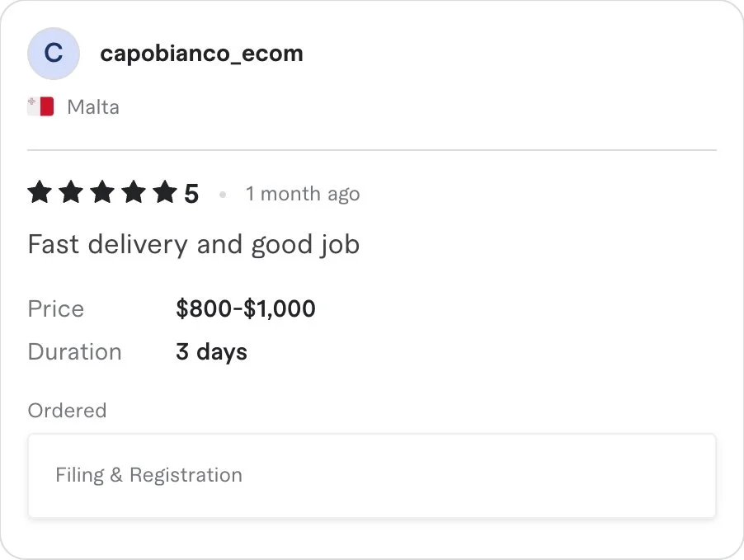
Task: Select the second rating star
Action: tap(71, 193)
